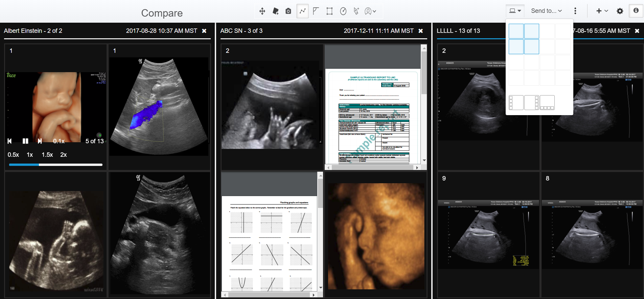Select LLLLL image numbered 8
This screenshot has height=299, width=644.
592,235
